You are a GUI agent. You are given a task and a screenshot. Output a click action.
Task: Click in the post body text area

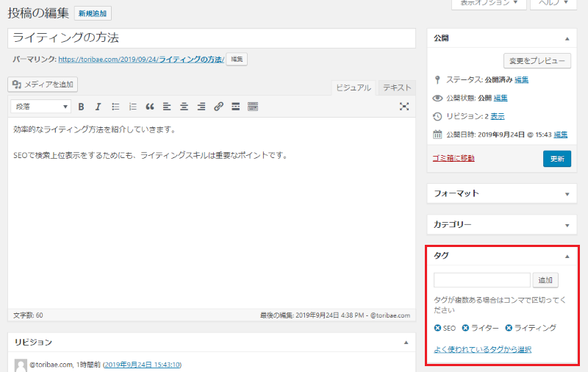click(x=212, y=213)
